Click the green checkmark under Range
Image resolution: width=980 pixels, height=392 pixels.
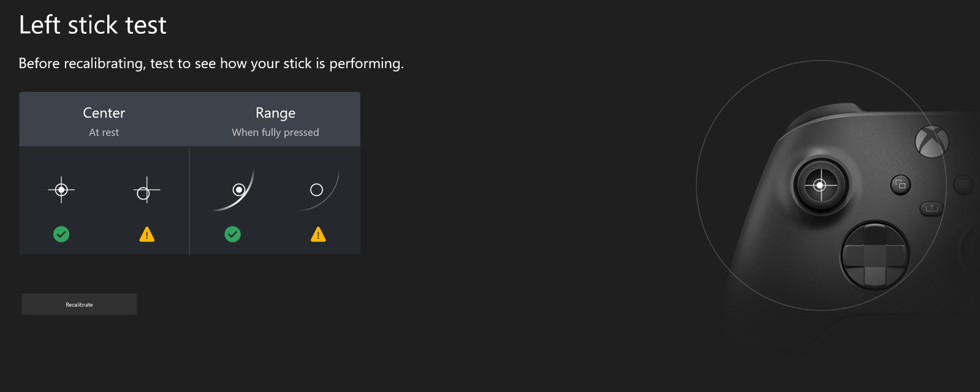(x=233, y=234)
